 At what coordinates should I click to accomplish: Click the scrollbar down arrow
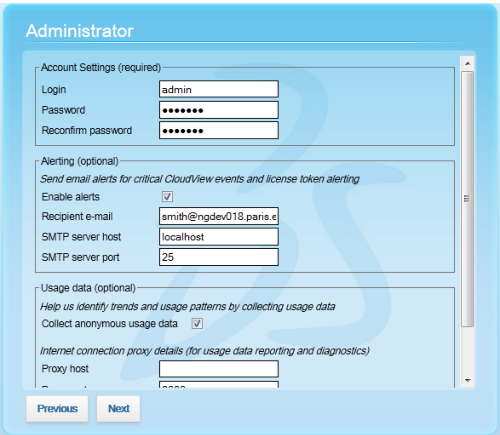tap(467, 380)
